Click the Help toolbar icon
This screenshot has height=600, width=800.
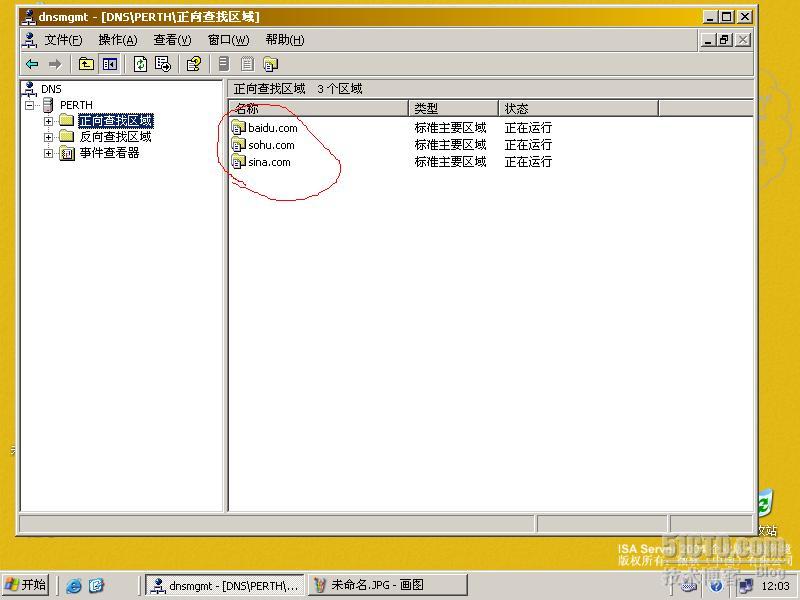tap(194, 64)
